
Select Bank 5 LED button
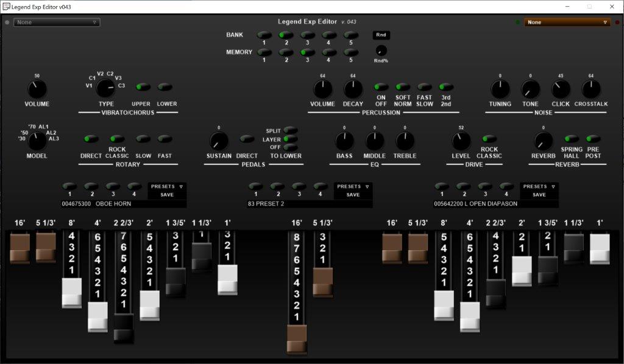pos(350,35)
